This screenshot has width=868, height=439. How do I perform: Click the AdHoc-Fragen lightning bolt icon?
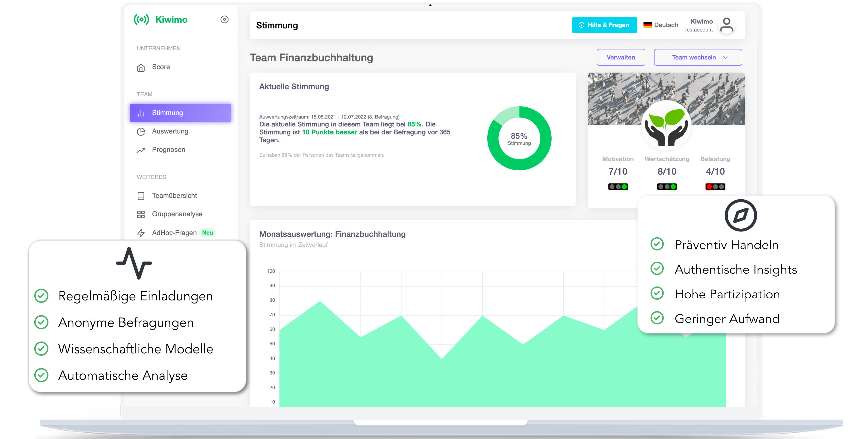tap(141, 233)
